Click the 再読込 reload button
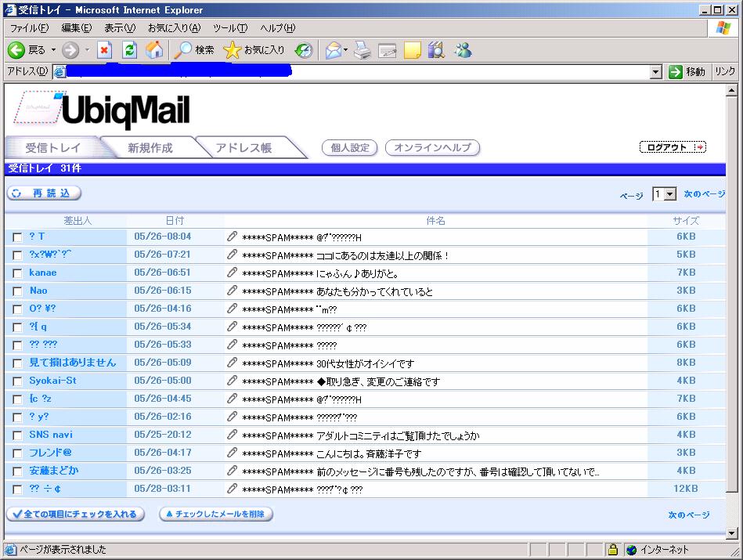 coord(44,193)
